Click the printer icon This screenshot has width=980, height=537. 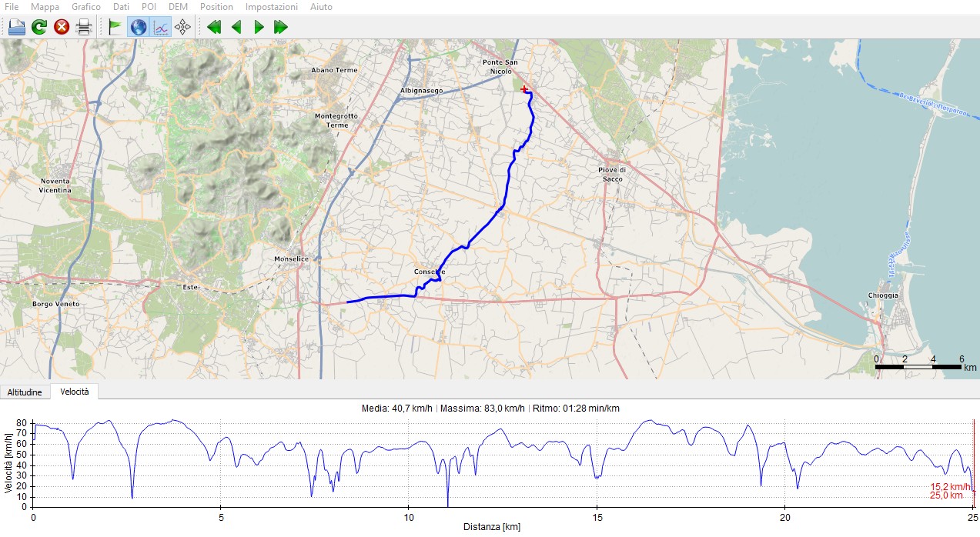click(84, 28)
